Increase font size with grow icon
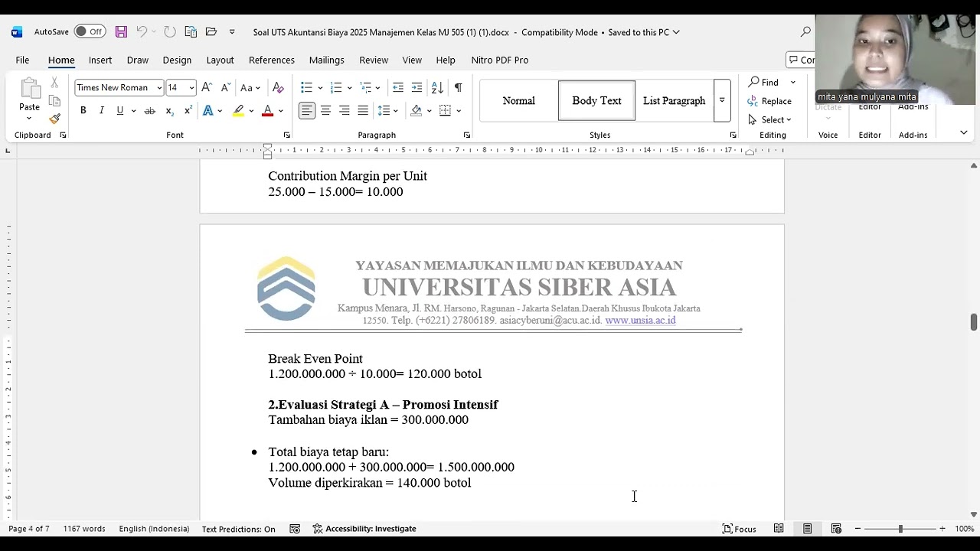This screenshot has width=980, height=551. (x=207, y=87)
